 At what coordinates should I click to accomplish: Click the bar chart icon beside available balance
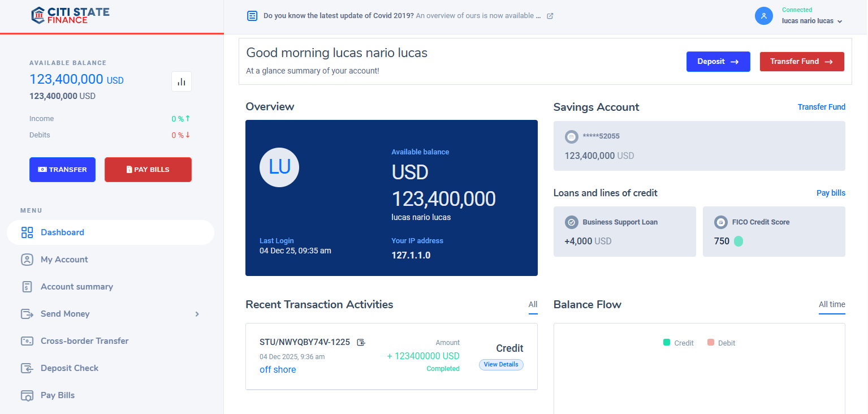tap(182, 81)
